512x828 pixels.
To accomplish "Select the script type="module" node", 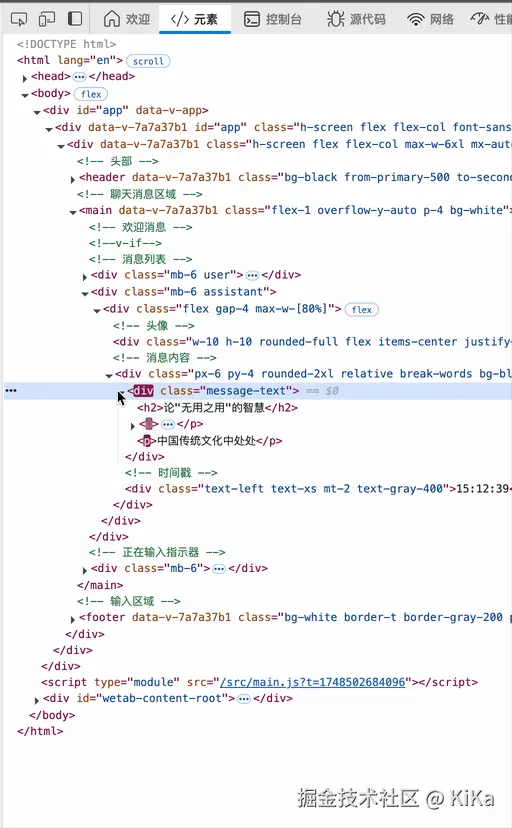I will [260, 682].
